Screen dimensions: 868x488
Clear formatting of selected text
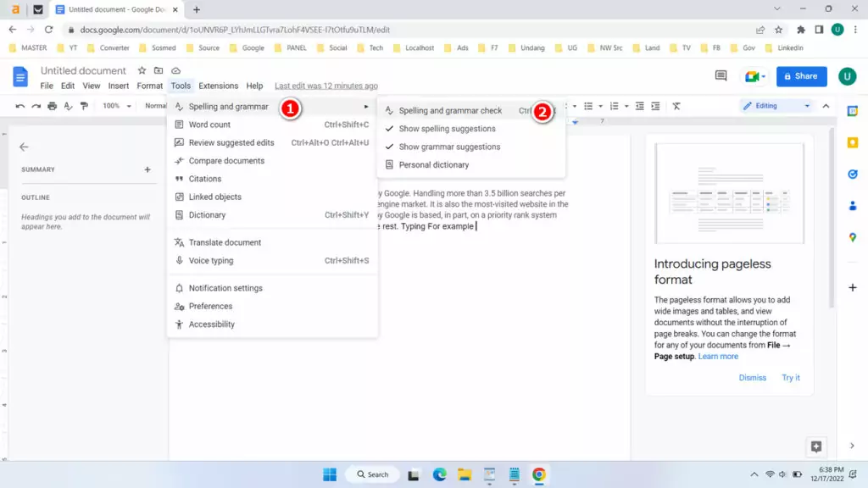676,105
